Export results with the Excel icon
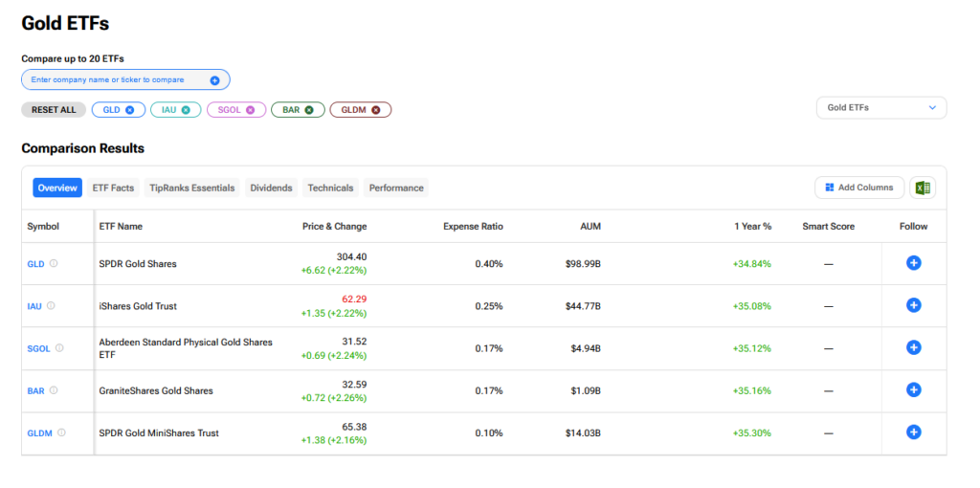 click(x=923, y=188)
